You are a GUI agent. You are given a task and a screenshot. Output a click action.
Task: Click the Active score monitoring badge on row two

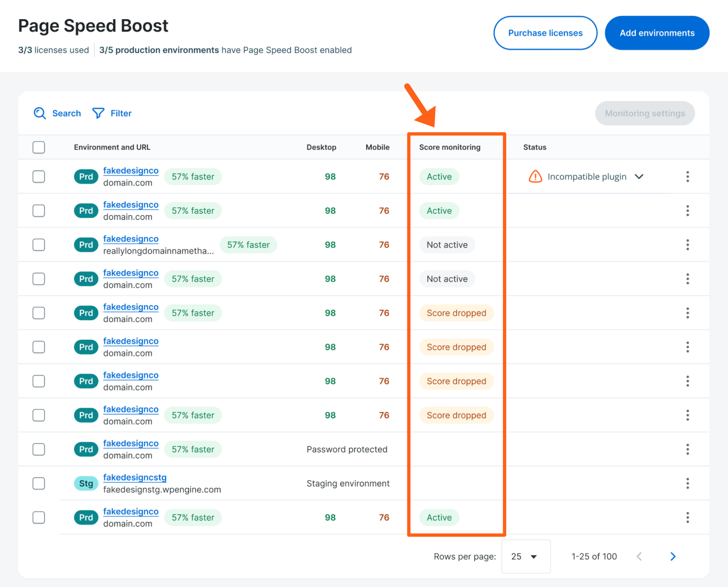pyautogui.click(x=439, y=211)
